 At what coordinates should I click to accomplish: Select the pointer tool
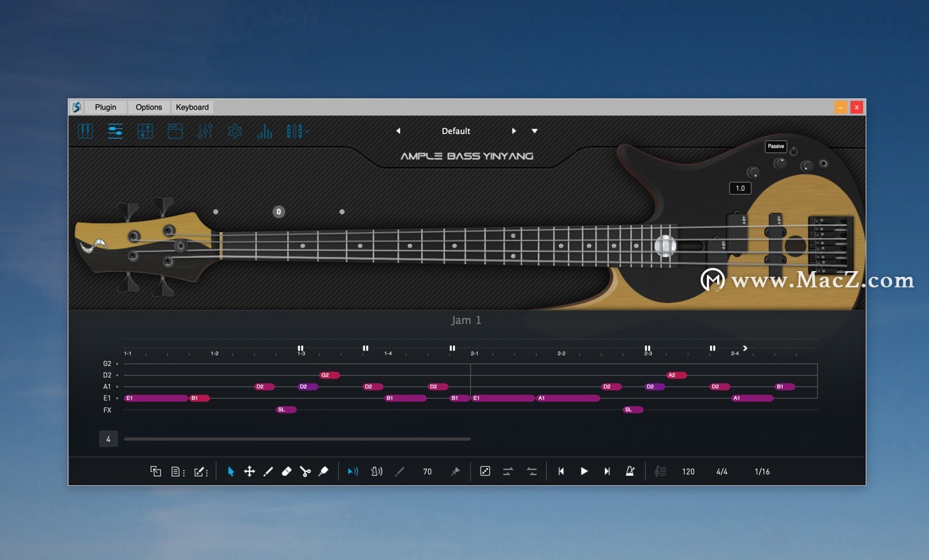coord(231,471)
